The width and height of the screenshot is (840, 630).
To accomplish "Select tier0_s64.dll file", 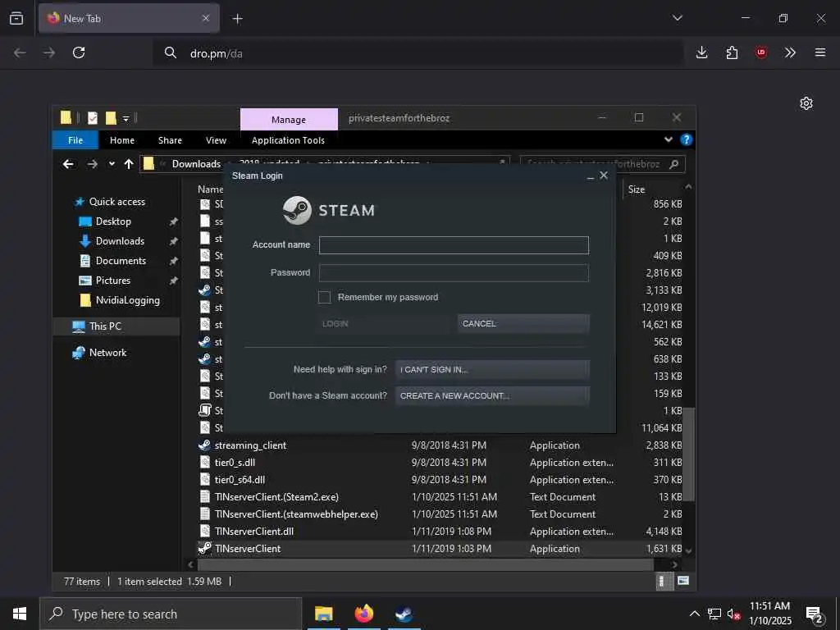I will 240,479.
